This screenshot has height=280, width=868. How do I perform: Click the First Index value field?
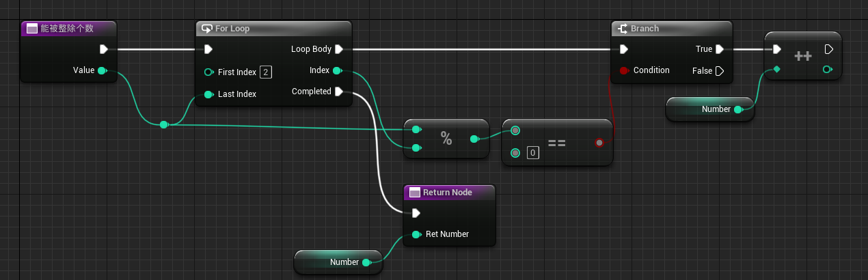pos(266,72)
